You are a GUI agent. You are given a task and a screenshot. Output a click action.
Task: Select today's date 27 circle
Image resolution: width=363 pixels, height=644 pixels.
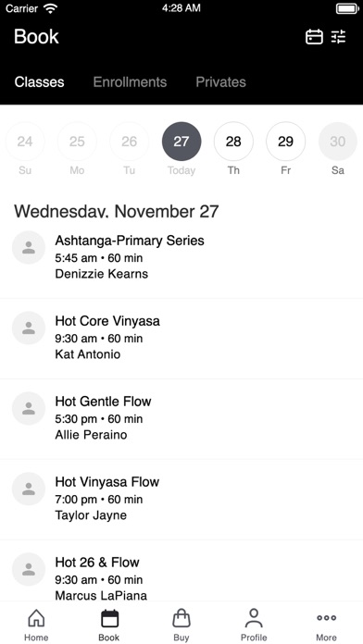pyautogui.click(x=181, y=142)
